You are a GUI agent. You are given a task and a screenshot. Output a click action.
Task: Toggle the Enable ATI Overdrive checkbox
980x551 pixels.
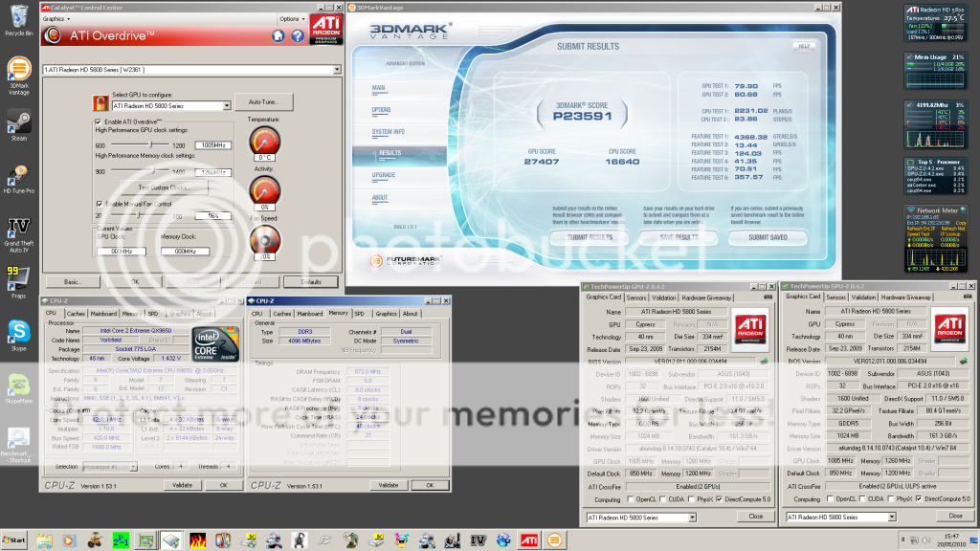click(99, 121)
